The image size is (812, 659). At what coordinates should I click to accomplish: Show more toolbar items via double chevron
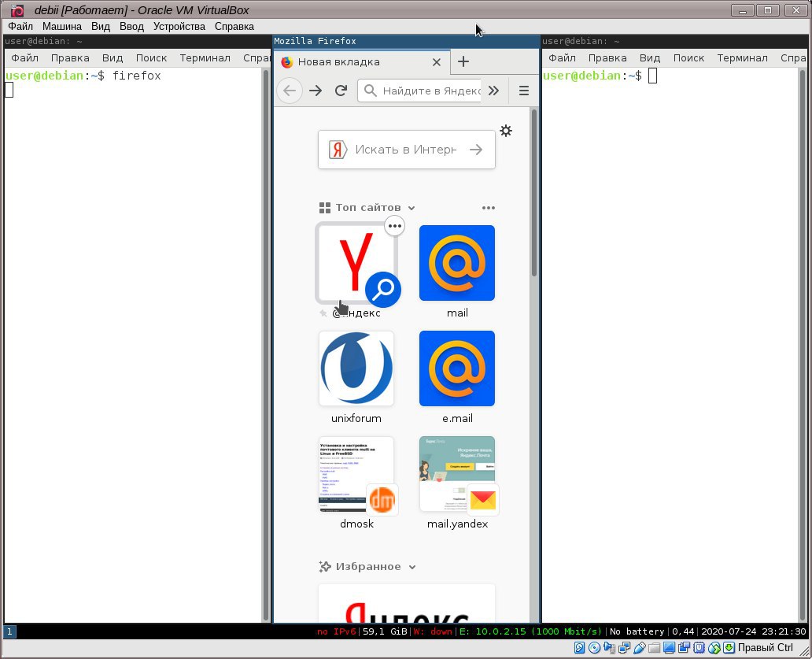coord(493,91)
